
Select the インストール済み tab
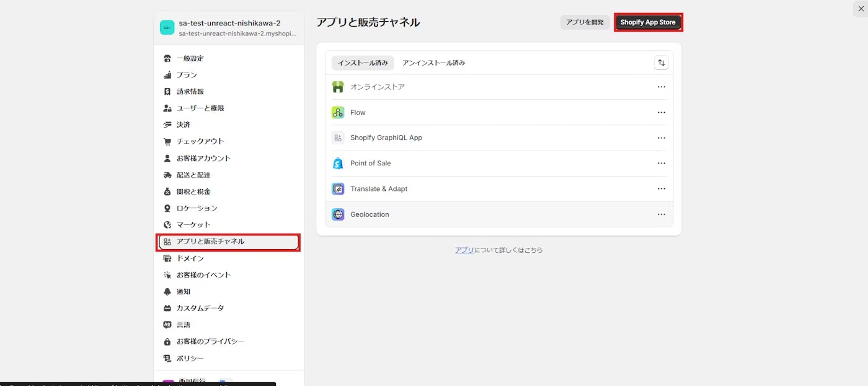[x=362, y=62]
